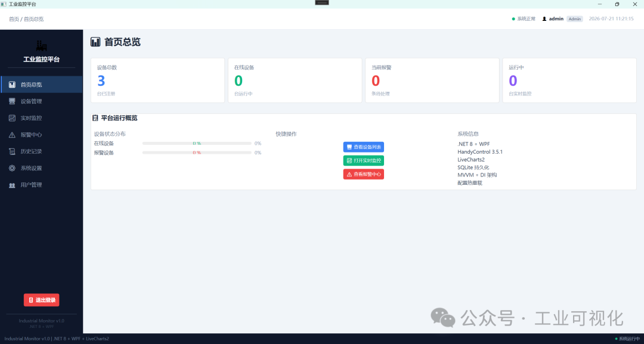Click the 运行中 stat card
The image size is (644, 344).
click(569, 80)
